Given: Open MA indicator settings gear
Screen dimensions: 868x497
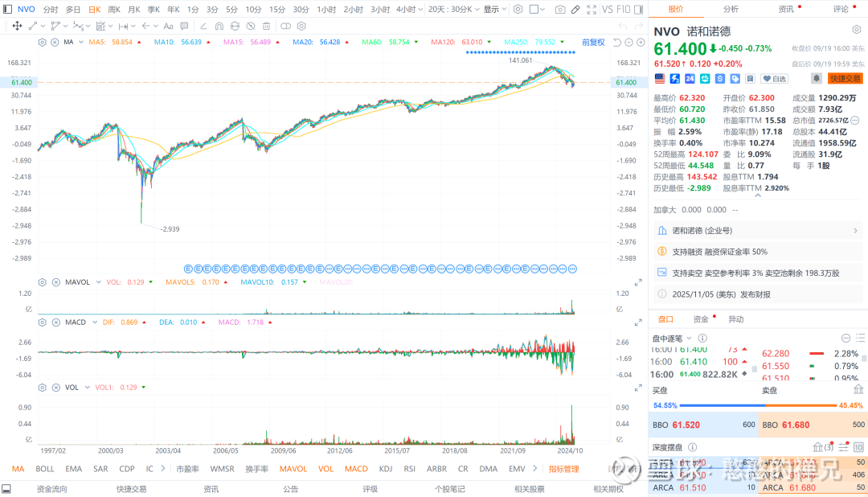Looking at the screenshot, I should tap(42, 42).
